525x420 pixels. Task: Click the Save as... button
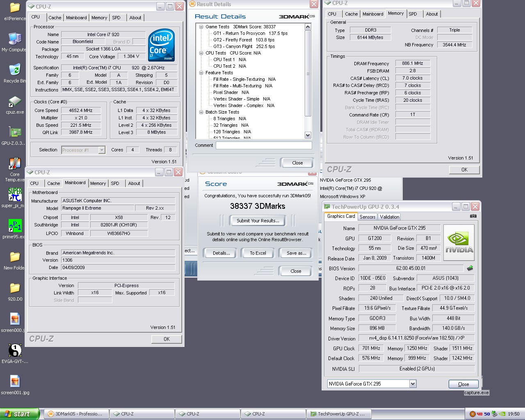click(x=296, y=253)
